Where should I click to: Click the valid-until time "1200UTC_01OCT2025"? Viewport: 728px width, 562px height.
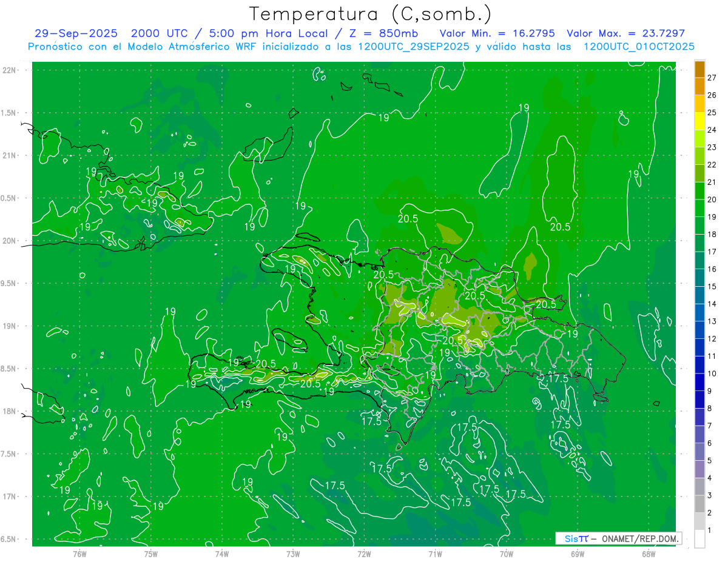639,47
